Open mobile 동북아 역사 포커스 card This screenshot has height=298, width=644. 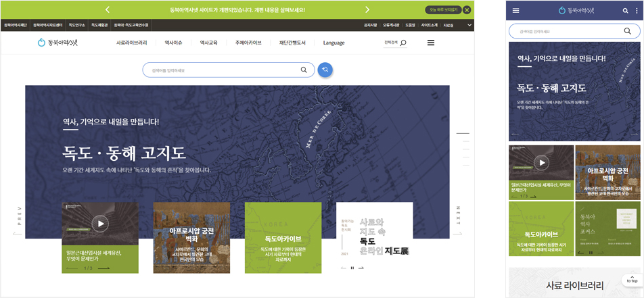(x=608, y=228)
